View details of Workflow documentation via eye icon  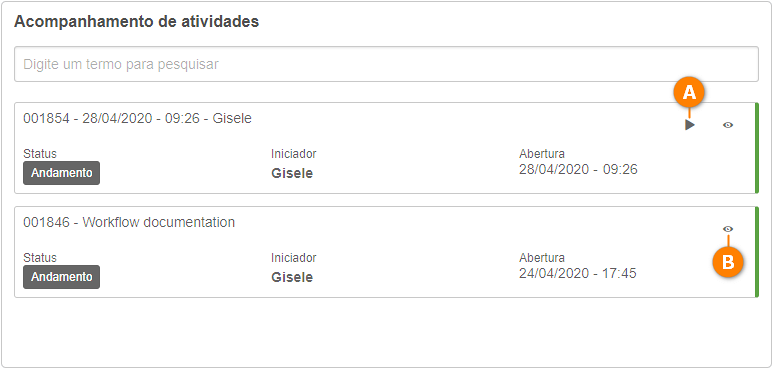pyautogui.click(x=728, y=229)
